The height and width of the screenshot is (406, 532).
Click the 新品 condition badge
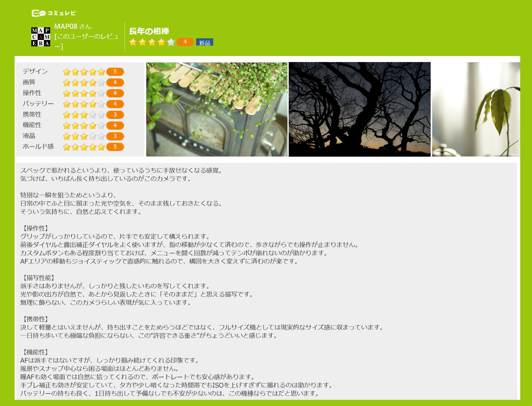pos(205,42)
